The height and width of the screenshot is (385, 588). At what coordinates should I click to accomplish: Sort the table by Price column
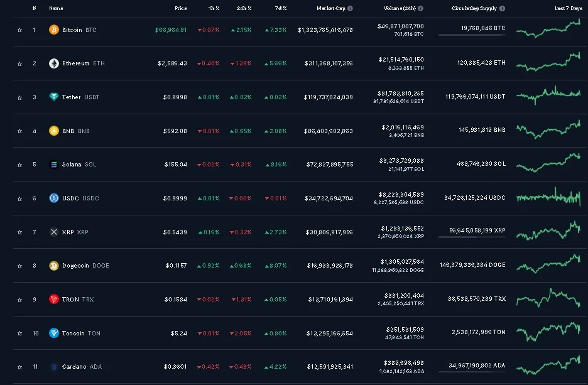[x=181, y=9]
